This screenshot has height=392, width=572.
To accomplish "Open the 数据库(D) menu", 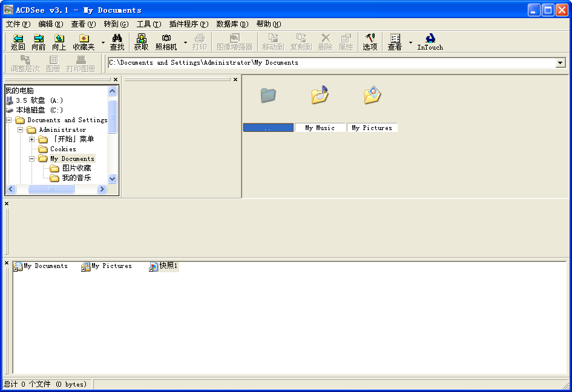I will coord(232,24).
